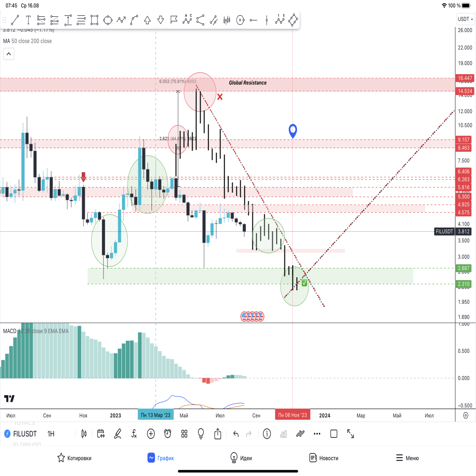Screen dimensions: 476x476
Task: Select the trend line drawing tool
Action: point(15,20)
